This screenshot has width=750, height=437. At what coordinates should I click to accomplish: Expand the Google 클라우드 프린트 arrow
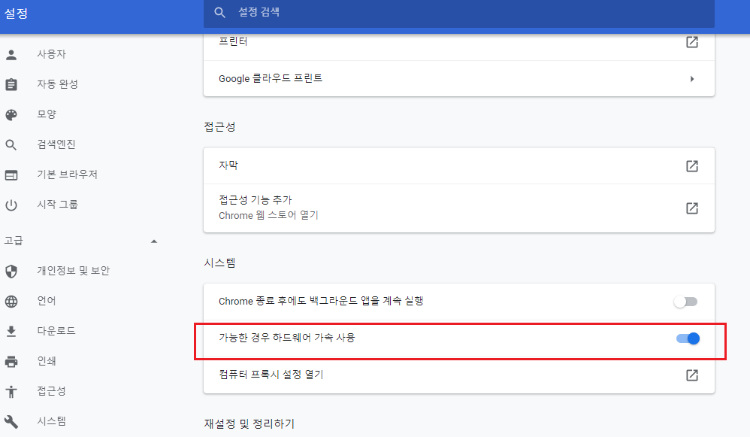pyautogui.click(x=691, y=78)
